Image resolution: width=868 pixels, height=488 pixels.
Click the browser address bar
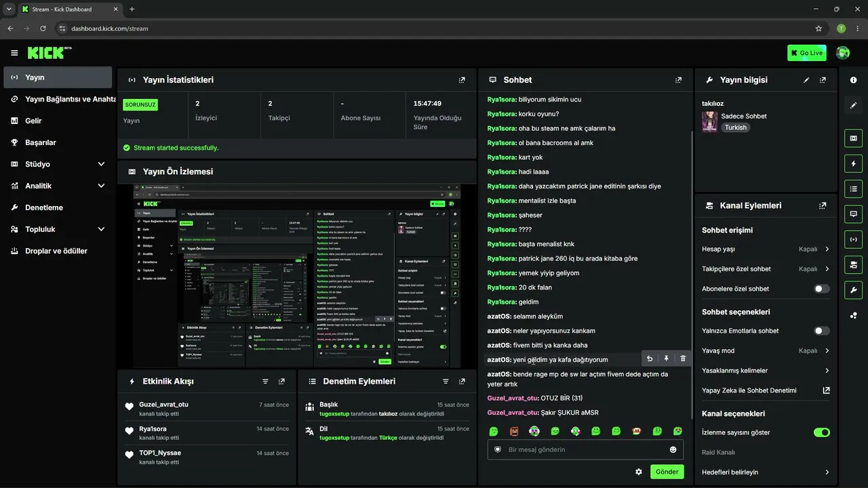pyautogui.click(x=434, y=28)
